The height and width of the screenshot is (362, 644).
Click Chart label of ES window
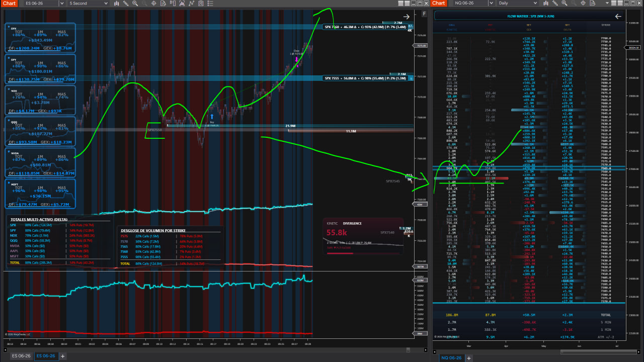pyautogui.click(x=9, y=4)
